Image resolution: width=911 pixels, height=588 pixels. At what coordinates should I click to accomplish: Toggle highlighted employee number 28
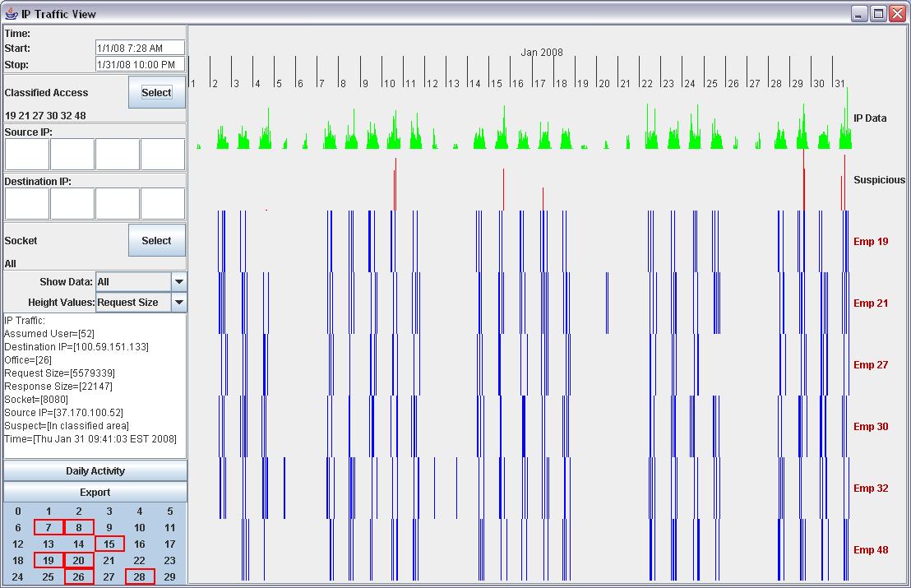click(140, 576)
